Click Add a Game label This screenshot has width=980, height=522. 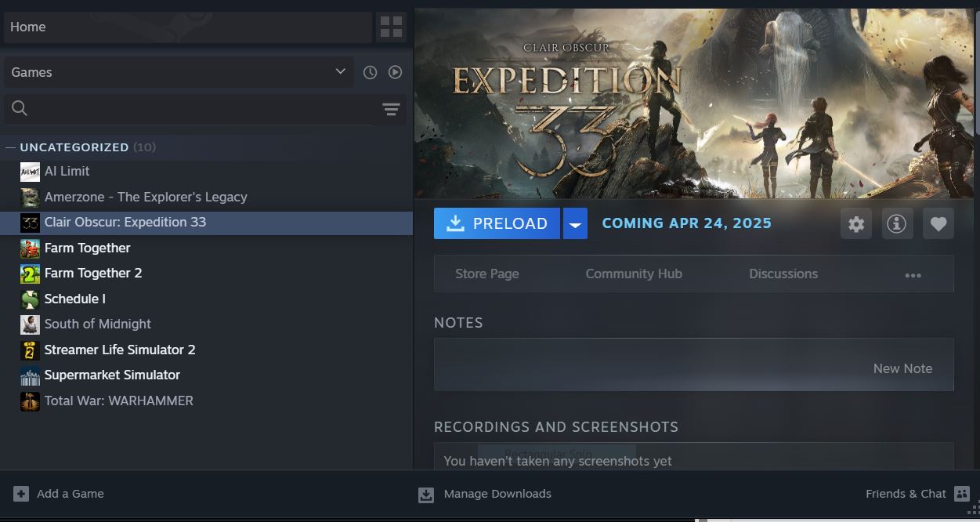pos(71,494)
